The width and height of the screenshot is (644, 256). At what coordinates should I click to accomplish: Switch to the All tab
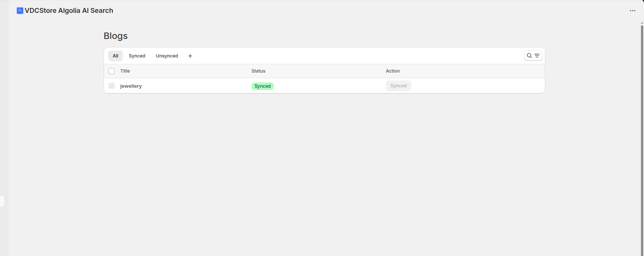point(115,56)
